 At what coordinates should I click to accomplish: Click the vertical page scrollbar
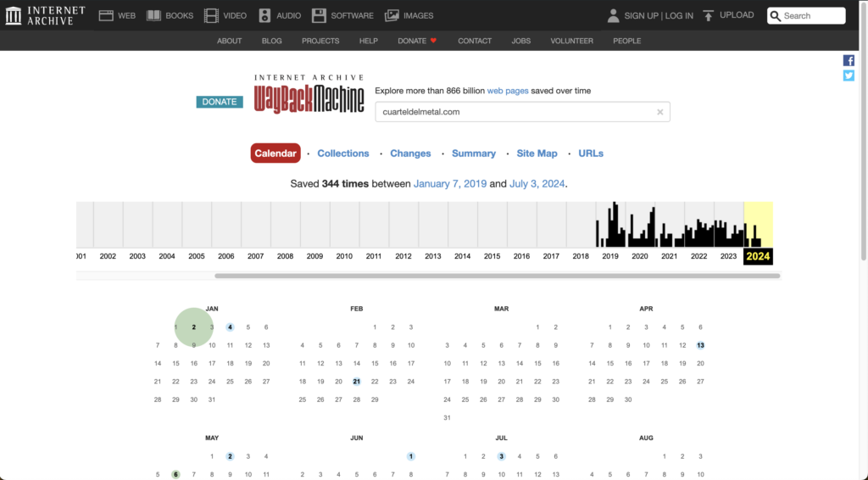864,131
